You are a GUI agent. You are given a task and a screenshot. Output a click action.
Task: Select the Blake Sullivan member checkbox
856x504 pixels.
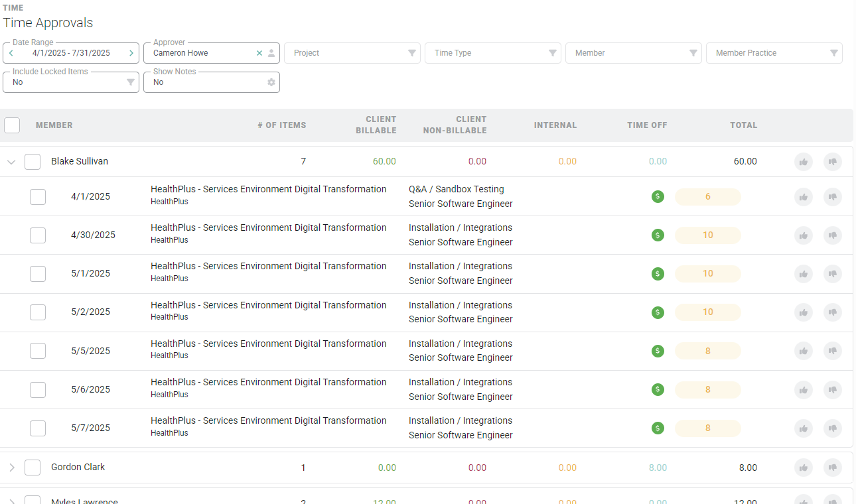33,162
